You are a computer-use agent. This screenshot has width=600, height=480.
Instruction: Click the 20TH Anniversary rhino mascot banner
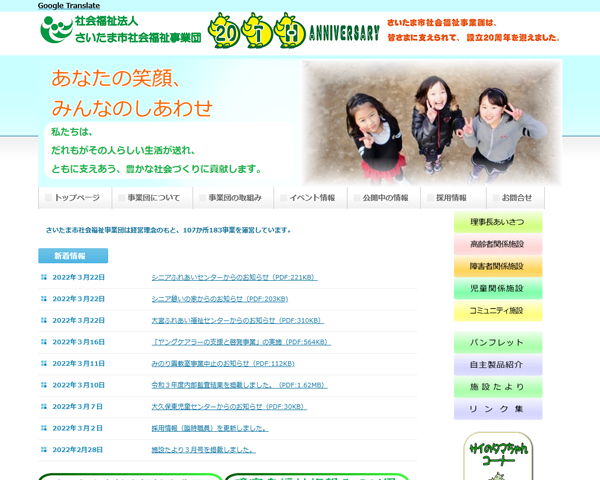coord(294,31)
